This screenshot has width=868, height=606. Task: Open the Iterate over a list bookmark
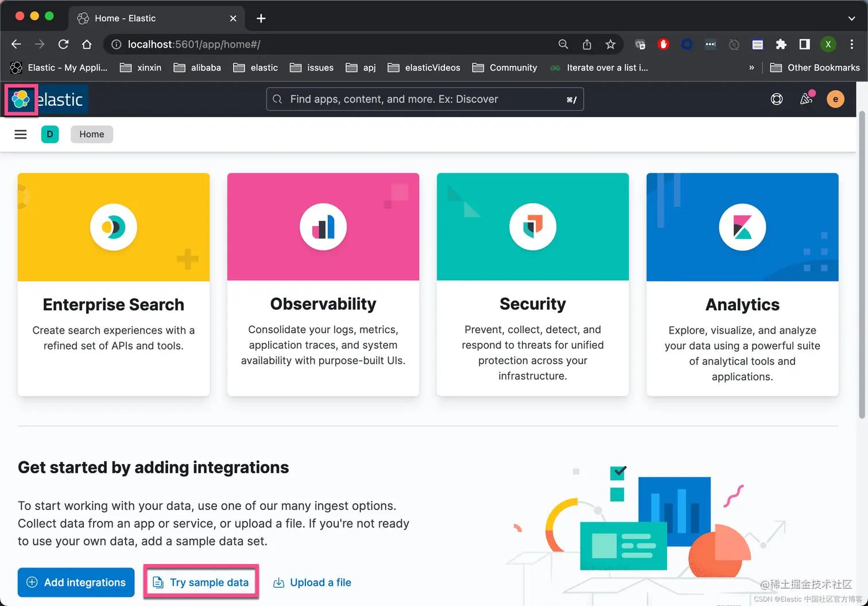599,68
